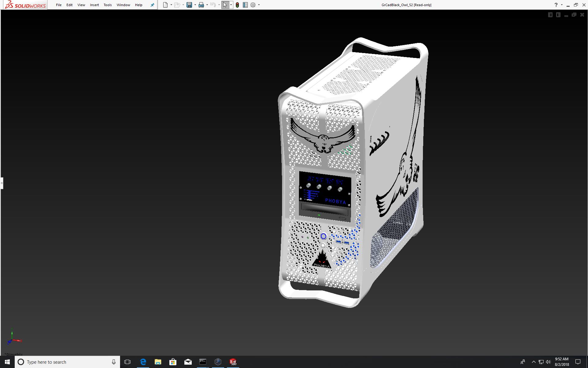Click the SolidWorks logo

pyautogui.click(x=26, y=5)
